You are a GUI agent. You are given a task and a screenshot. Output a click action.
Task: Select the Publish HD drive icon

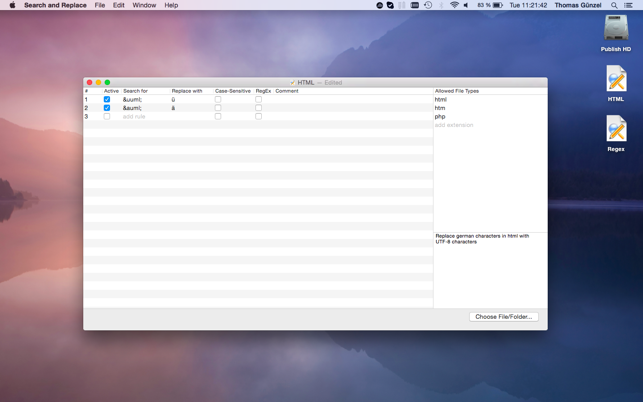616,28
